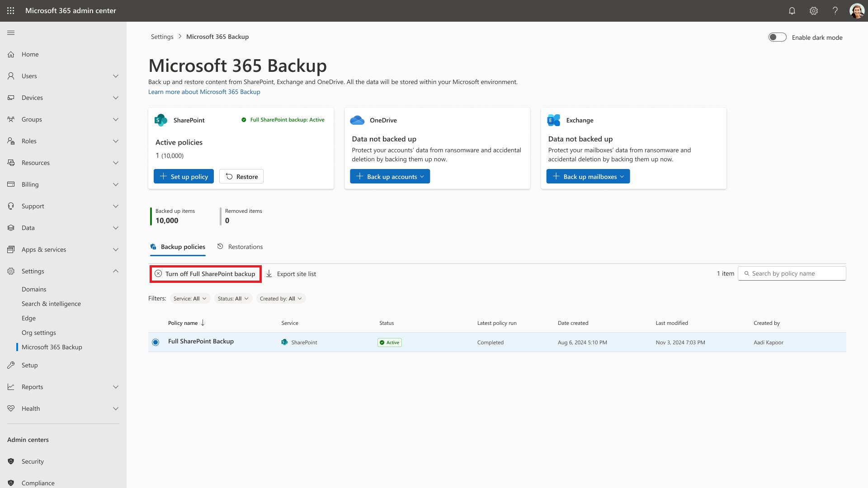Click the Health heart icon
Viewport: 868px width, 488px height.
[11, 408]
